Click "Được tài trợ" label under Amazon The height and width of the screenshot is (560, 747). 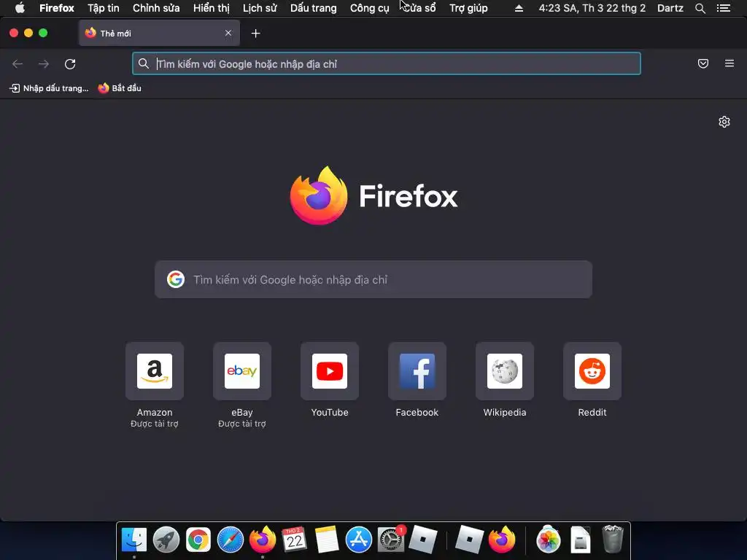[155, 424]
